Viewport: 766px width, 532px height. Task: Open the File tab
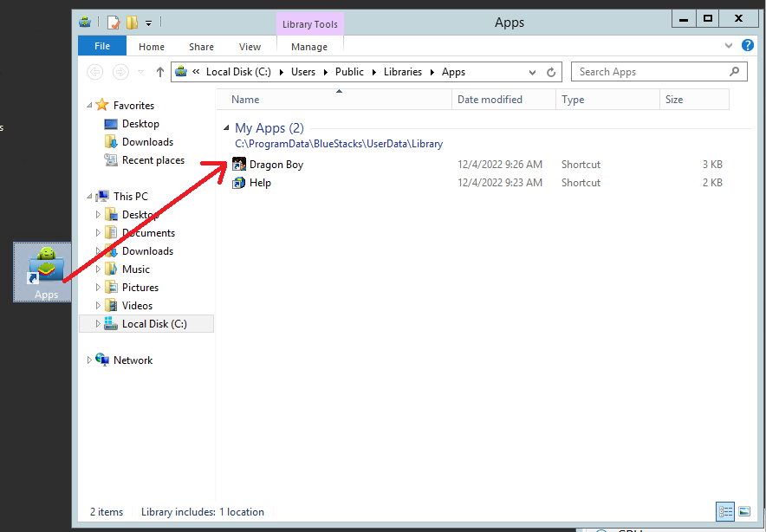pyautogui.click(x=102, y=46)
